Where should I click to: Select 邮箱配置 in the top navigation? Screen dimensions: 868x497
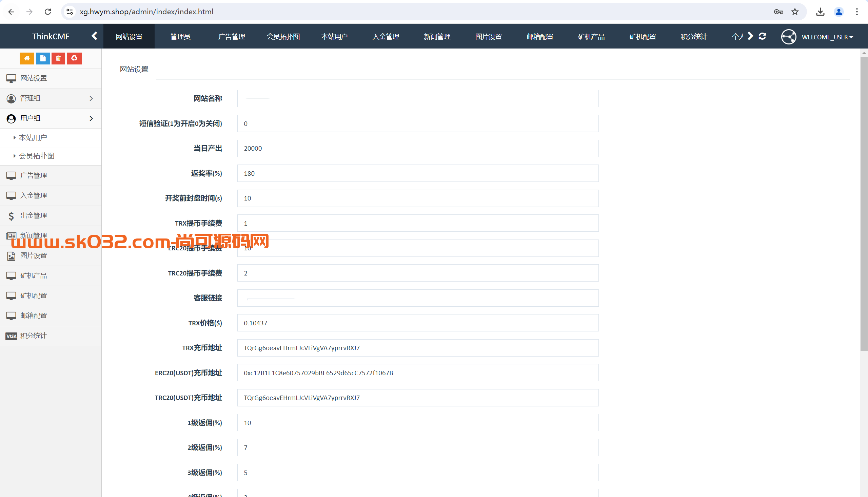coord(540,37)
